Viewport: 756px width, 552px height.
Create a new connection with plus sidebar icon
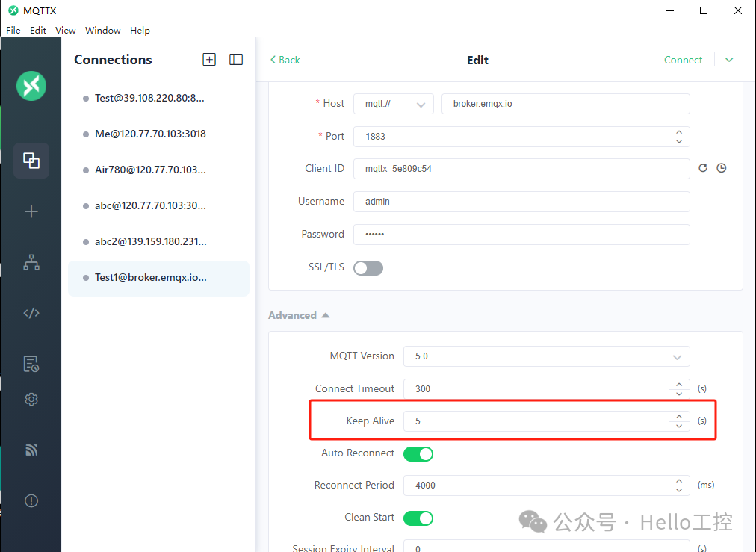[x=31, y=211]
